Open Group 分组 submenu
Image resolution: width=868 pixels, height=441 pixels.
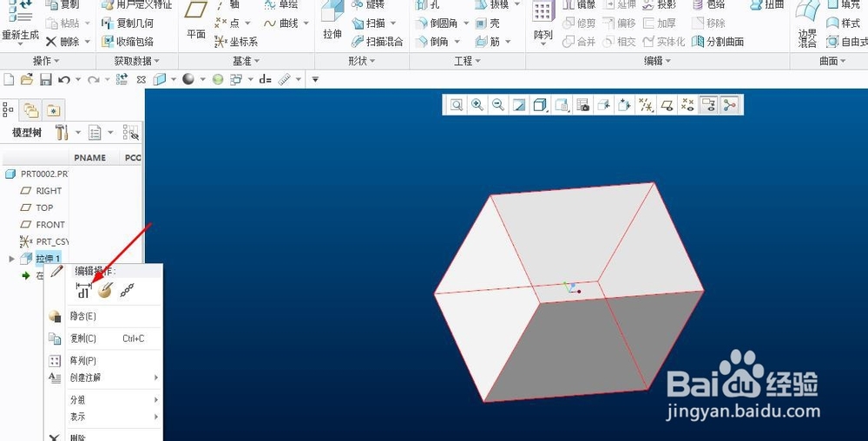(104, 399)
